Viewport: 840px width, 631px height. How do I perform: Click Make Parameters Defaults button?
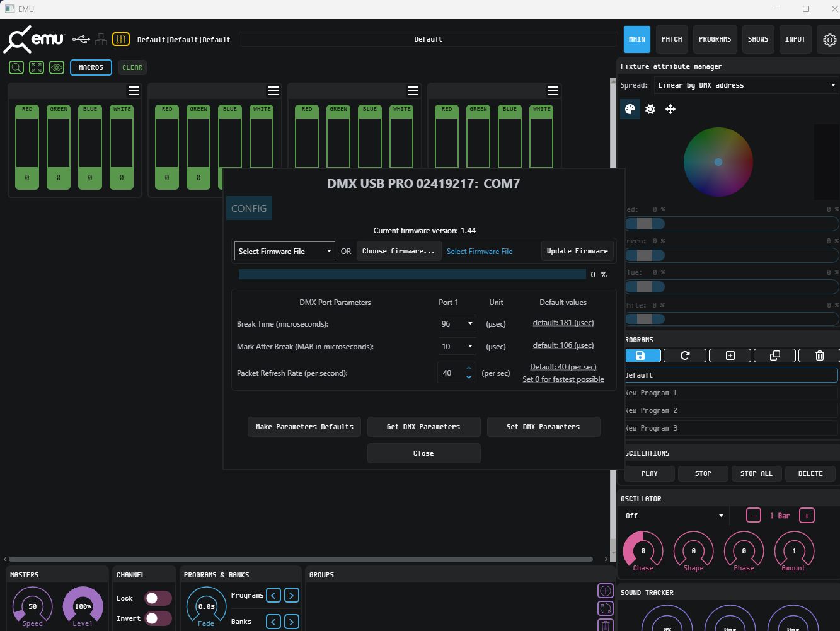point(304,427)
